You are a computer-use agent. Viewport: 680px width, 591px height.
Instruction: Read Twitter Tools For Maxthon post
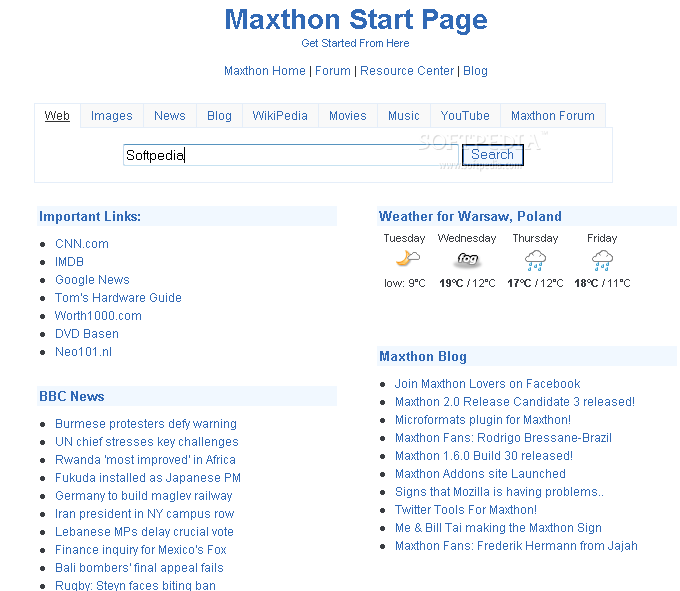pyautogui.click(x=466, y=509)
